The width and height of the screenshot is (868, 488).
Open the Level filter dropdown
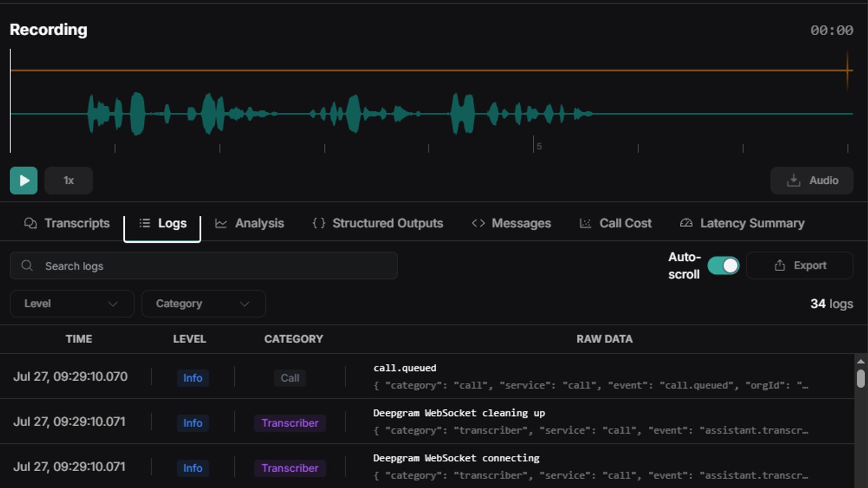(x=72, y=304)
